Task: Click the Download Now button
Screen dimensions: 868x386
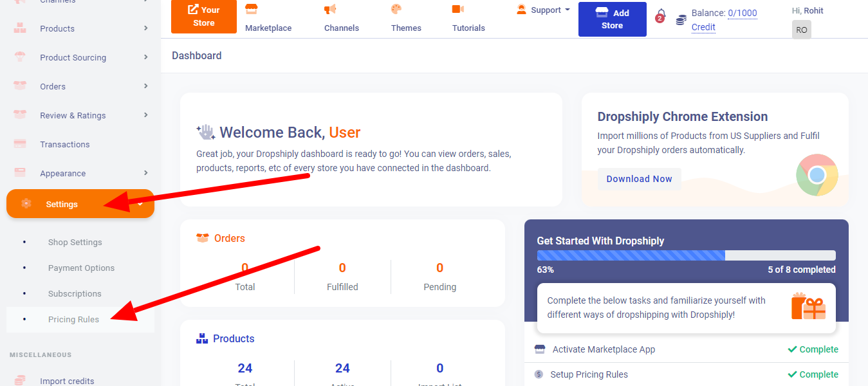Action: pos(640,179)
